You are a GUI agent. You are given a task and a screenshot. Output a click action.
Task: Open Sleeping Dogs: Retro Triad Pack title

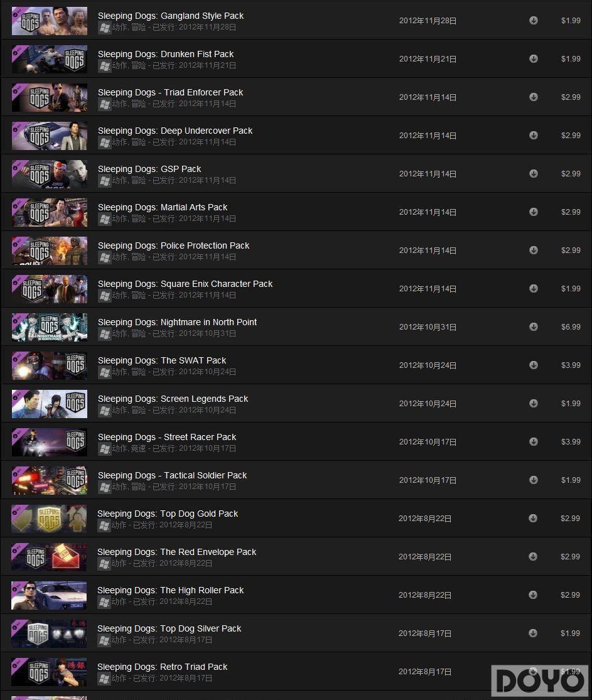[163, 667]
